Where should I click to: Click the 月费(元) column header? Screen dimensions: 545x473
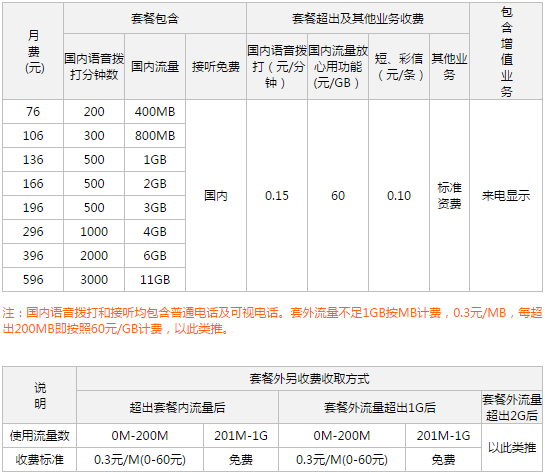[x=33, y=51]
